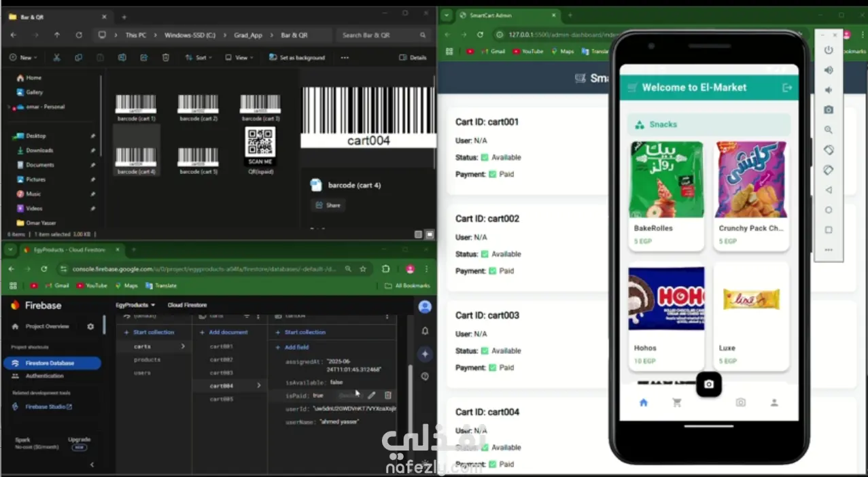868x477 pixels.
Task: Open Firebase notifications bell
Action: pyautogui.click(x=425, y=331)
